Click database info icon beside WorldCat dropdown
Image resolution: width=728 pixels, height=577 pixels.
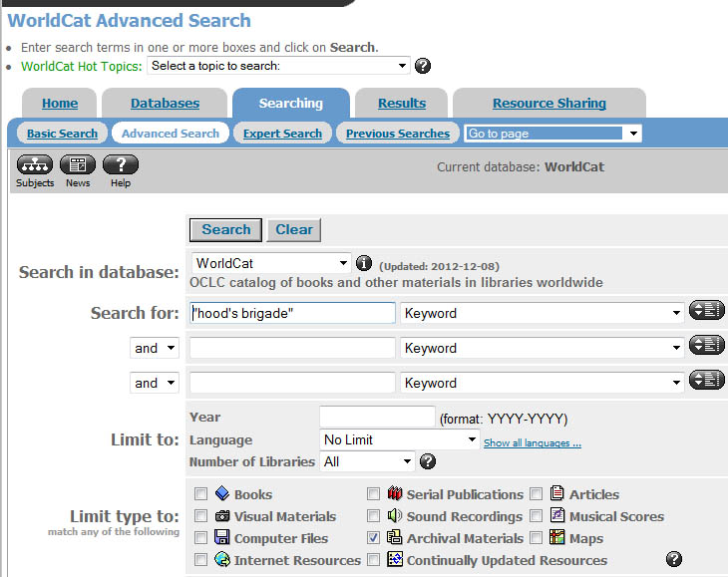tap(364, 263)
